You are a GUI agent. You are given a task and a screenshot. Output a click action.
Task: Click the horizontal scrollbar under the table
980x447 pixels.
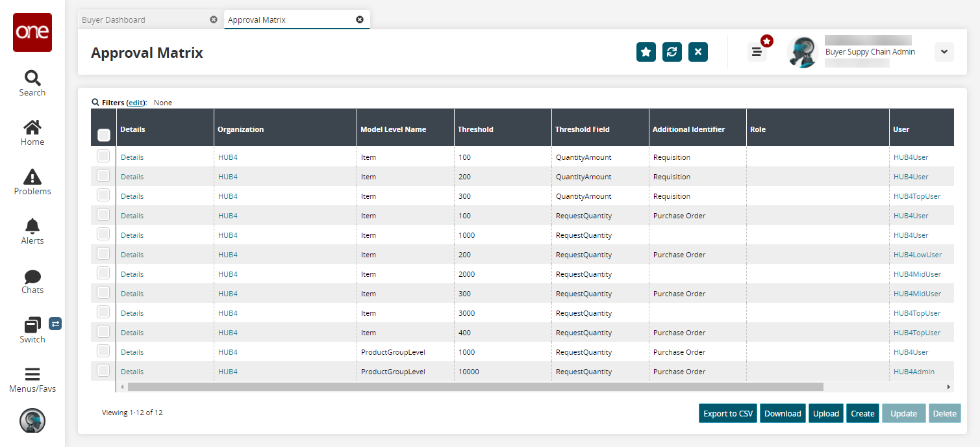[x=474, y=387]
